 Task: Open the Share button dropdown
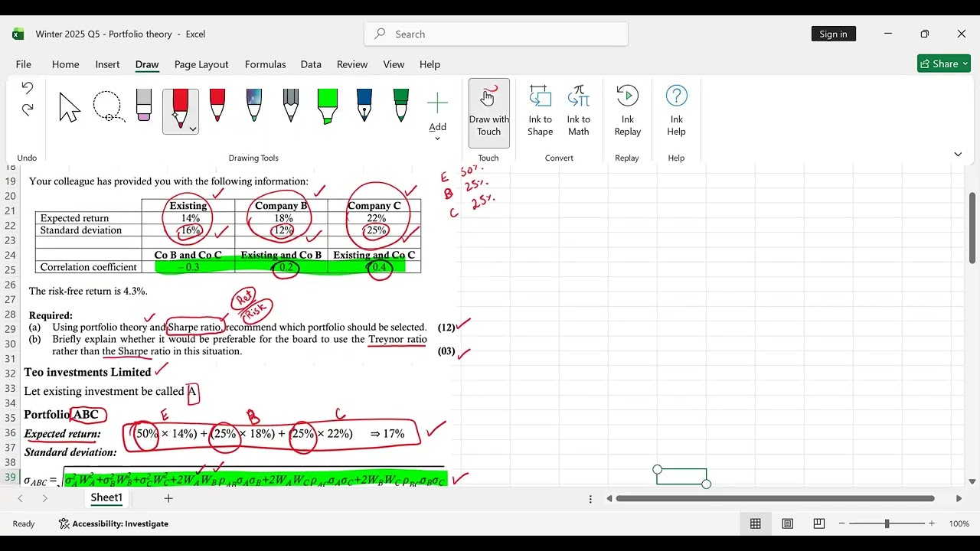[965, 64]
